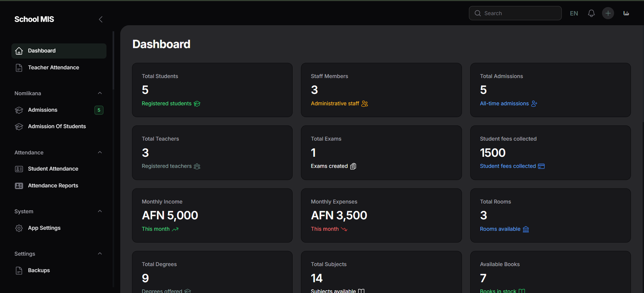Click the graduation cap icon beside Registered students
This screenshot has width=644, height=293.
point(197,104)
